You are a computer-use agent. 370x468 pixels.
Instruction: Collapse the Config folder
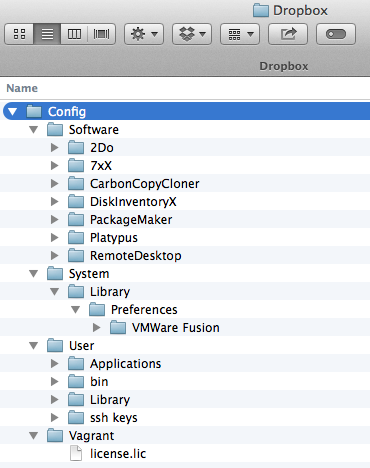13,111
